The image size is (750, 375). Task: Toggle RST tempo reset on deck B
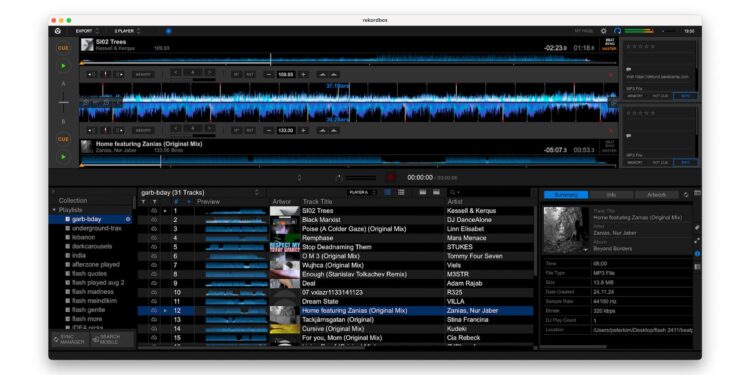tap(250, 130)
